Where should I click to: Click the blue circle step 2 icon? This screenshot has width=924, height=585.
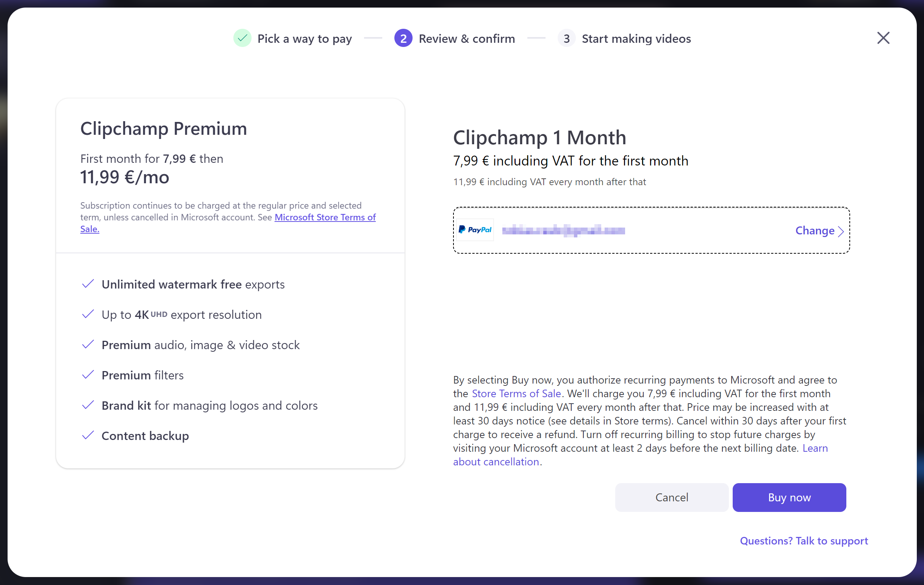[402, 38]
